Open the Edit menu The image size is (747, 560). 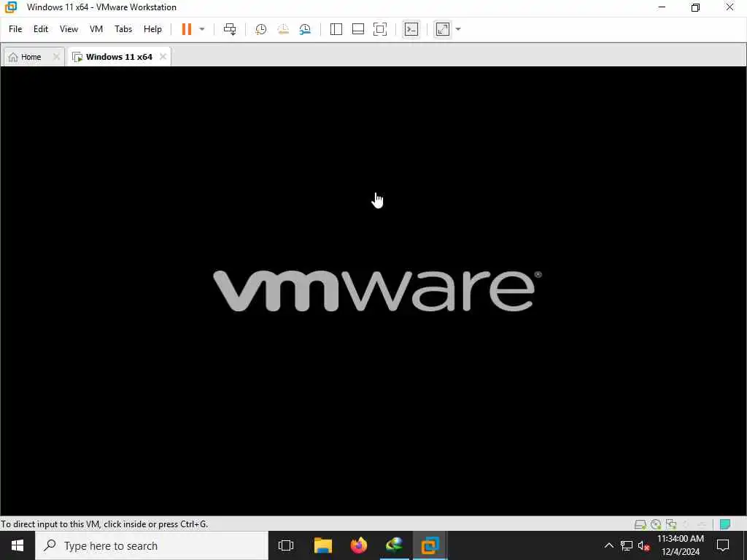pos(41,29)
